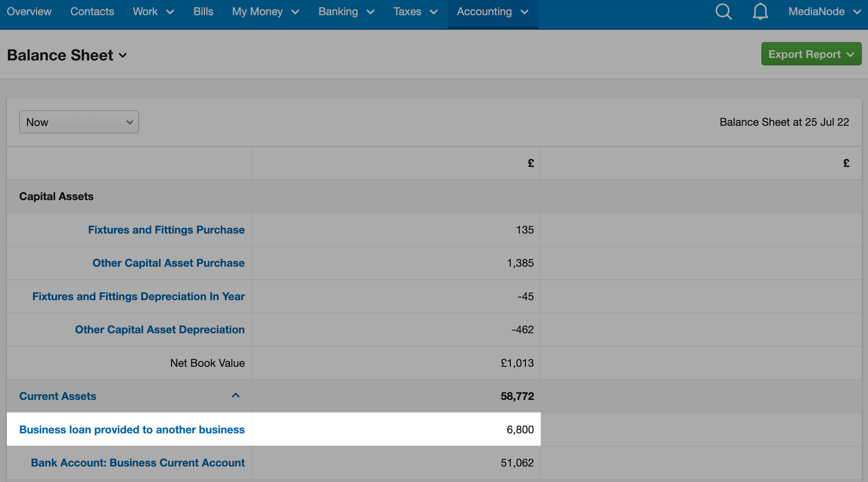Viewport: 868px width, 482px height.
Task: Open the Export Report menu
Action: (811, 54)
